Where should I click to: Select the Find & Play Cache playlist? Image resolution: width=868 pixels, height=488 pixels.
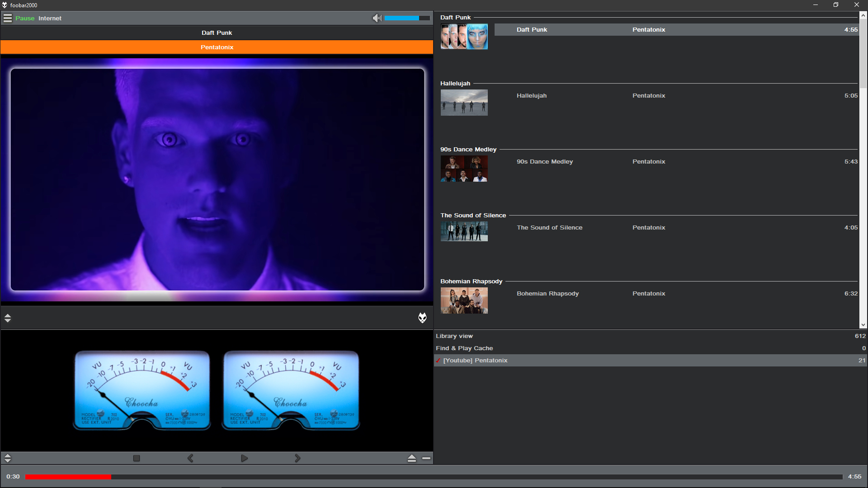(x=464, y=348)
